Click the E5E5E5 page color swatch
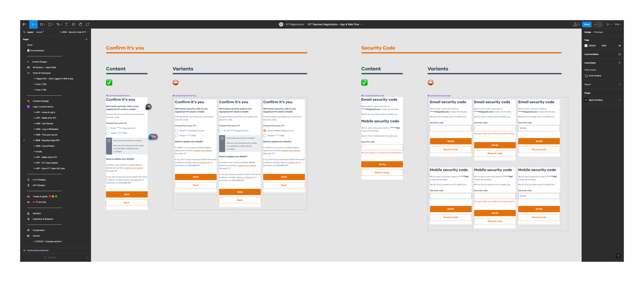 (586, 46)
